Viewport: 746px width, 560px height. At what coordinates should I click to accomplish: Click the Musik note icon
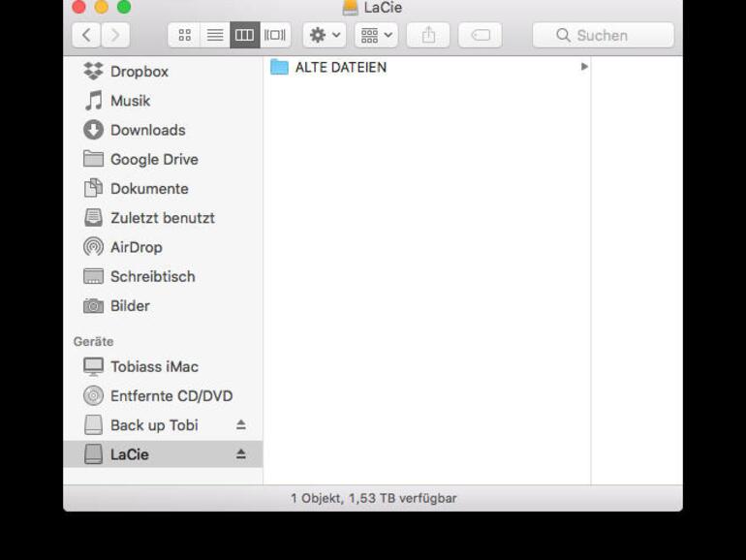tap(93, 101)
